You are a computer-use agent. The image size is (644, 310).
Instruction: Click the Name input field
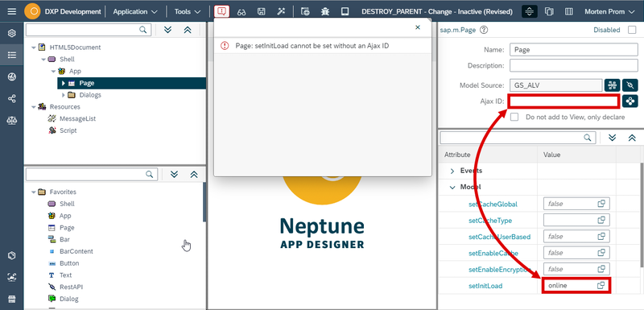574,50
